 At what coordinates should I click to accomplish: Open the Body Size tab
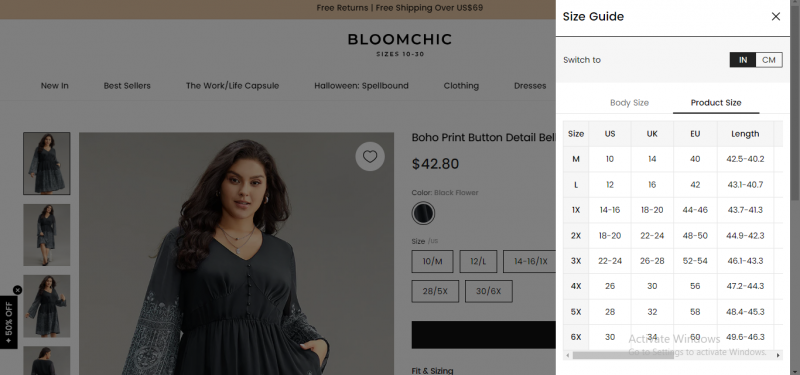point(629,103)
